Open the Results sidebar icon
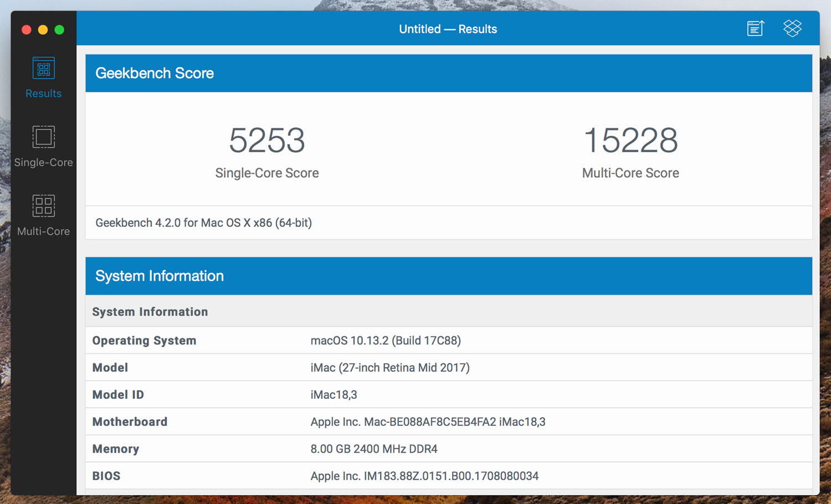 44,68
